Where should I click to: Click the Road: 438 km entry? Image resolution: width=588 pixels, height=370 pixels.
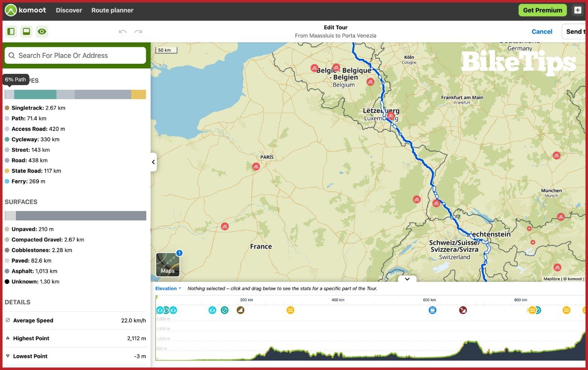26,160
